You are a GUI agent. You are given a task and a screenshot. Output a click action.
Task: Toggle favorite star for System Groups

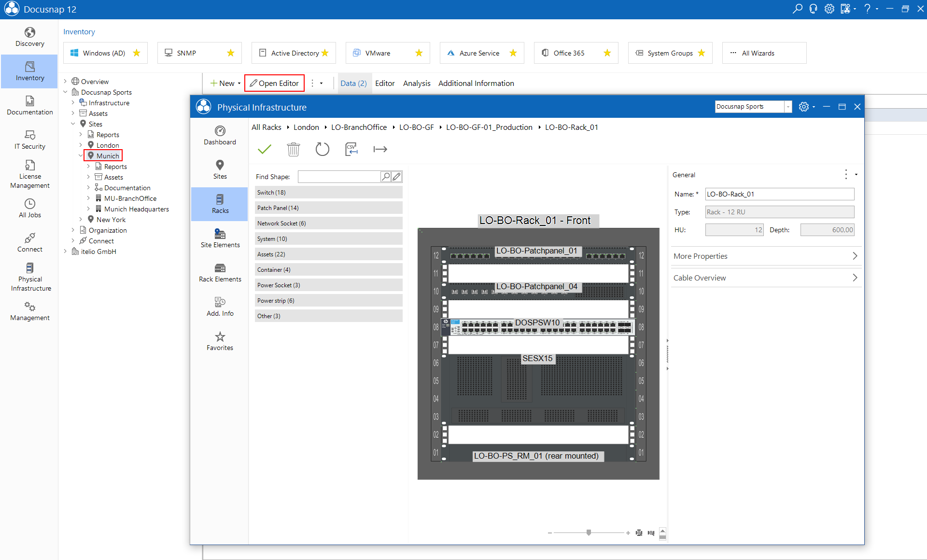[702, 53]
